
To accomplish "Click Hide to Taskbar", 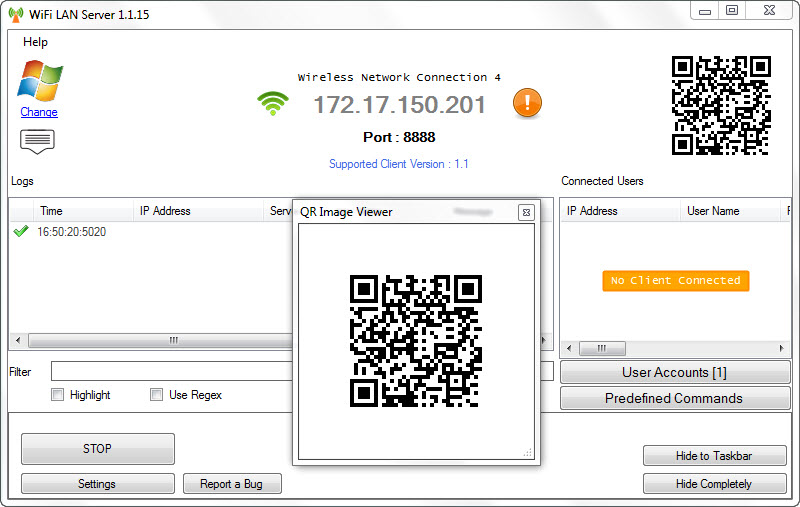I will pos(714,455).
